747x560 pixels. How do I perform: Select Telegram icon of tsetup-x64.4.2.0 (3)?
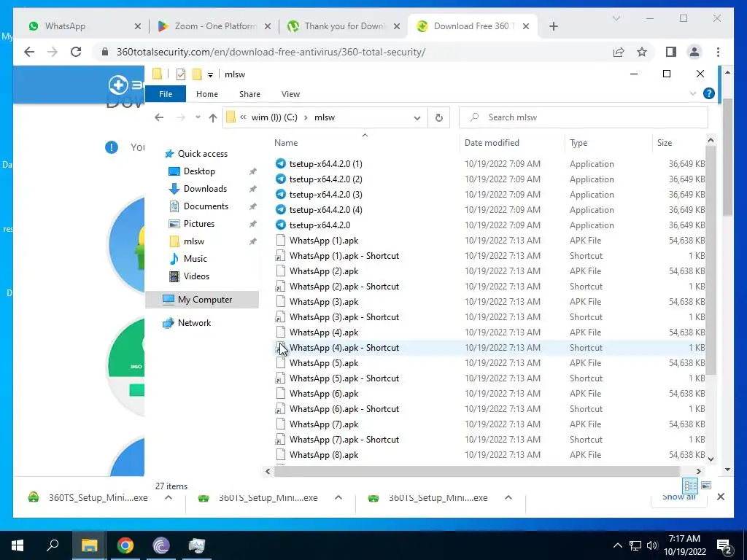coord(281,194)
